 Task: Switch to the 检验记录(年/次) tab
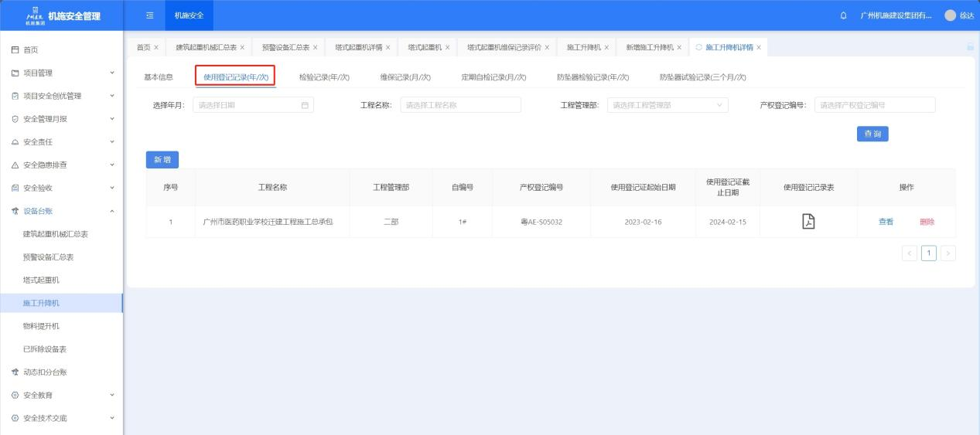coord(324,77)
